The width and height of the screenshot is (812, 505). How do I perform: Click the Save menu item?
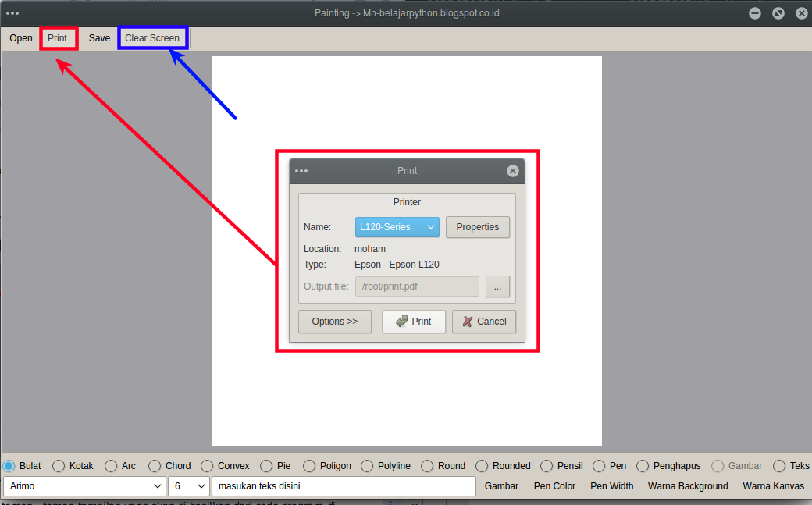(x=98, y=37)
